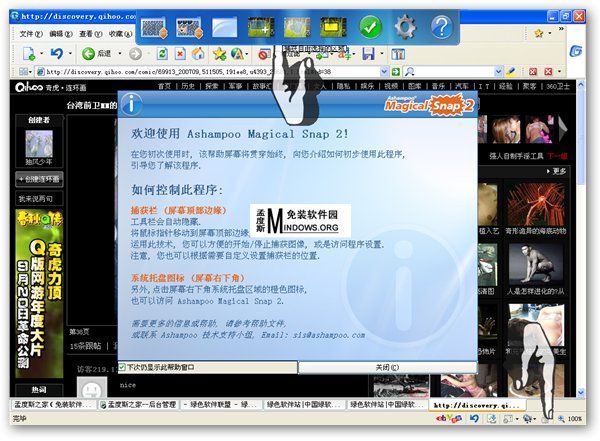This screenshot has width=600, height=441.
Task: Click the blue undo arrow in toolbar
Action: 57,53
